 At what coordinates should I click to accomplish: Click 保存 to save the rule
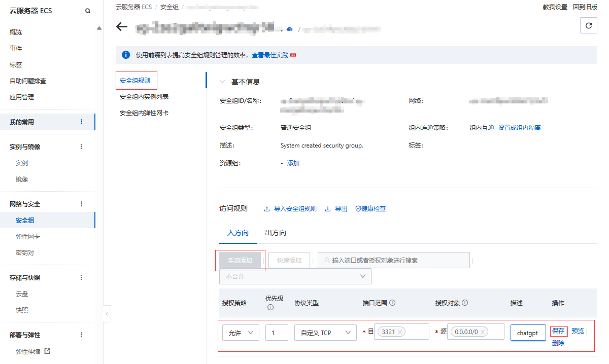point(558,331)
